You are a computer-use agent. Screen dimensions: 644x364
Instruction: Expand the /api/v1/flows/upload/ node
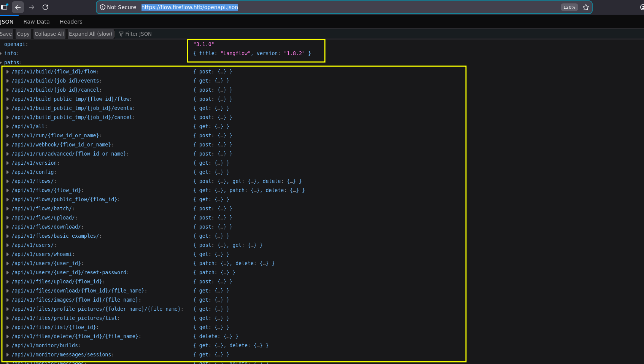(x=8, y=218)
